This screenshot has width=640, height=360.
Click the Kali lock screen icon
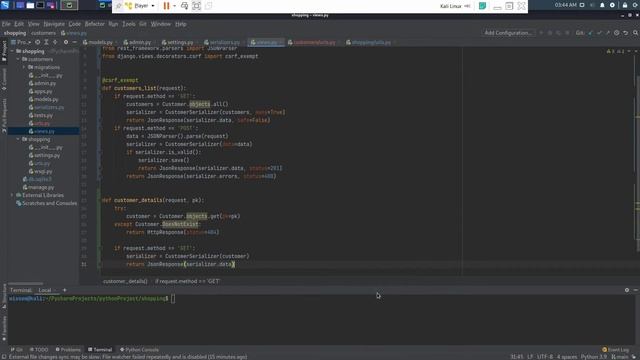coord(625,5)
